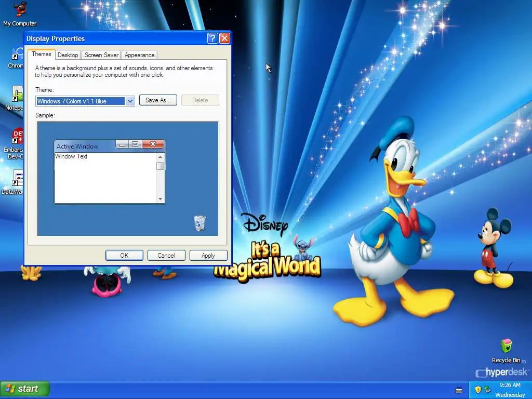
Task: Confirm with the OK button
Action: [x=124, y=256]
